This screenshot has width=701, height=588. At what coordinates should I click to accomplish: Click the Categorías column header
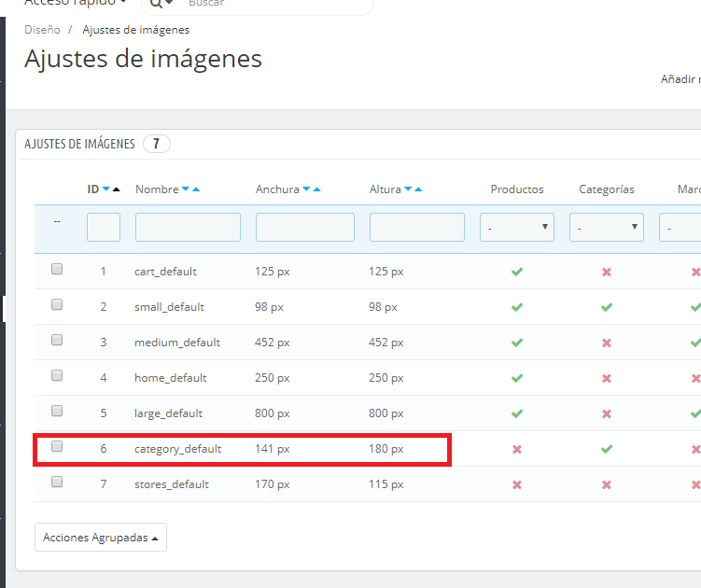click(x=606, y=189)
